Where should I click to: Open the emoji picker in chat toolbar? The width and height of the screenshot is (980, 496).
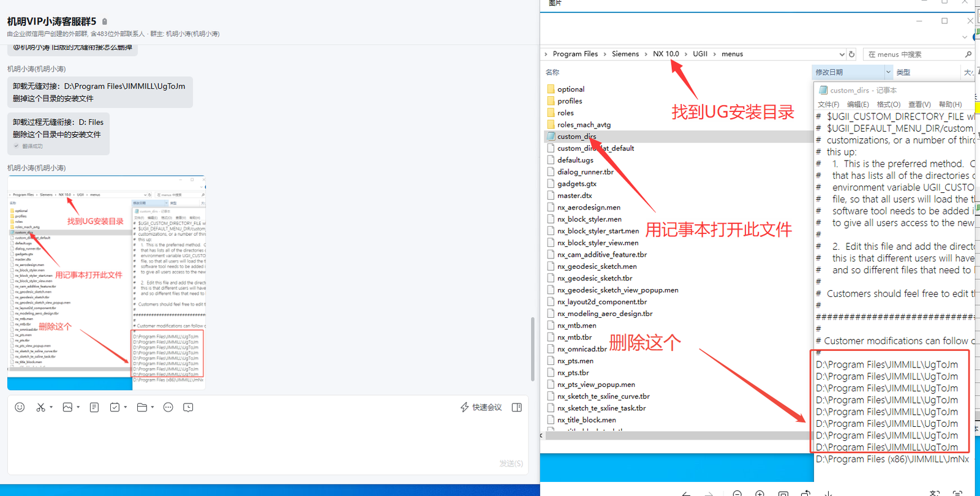coord(20,407)
